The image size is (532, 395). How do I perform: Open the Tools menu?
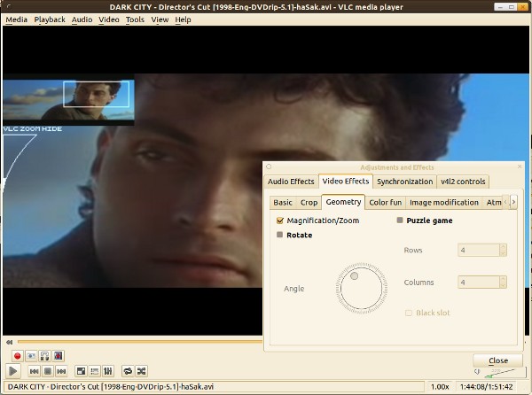click(x=135, y=19)
